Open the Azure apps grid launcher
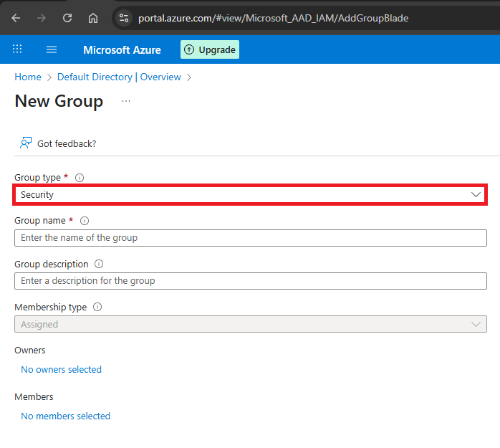The image size is (500, 448). coord(17,49)
